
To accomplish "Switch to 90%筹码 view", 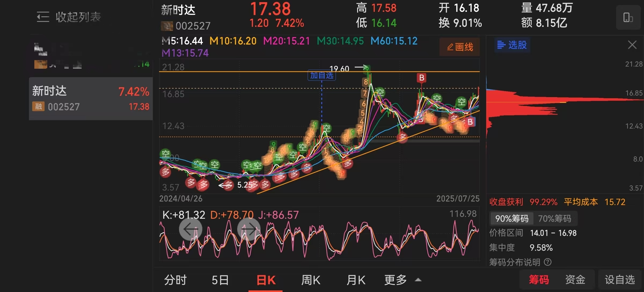I will [x=511, y=218].
